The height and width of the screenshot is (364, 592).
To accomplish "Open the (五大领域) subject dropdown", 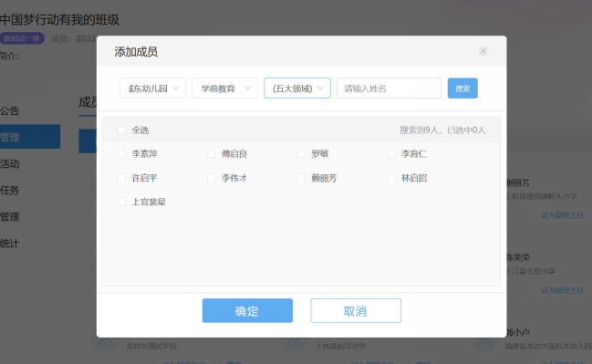I will pyautogui.click(x=297, y=88).
